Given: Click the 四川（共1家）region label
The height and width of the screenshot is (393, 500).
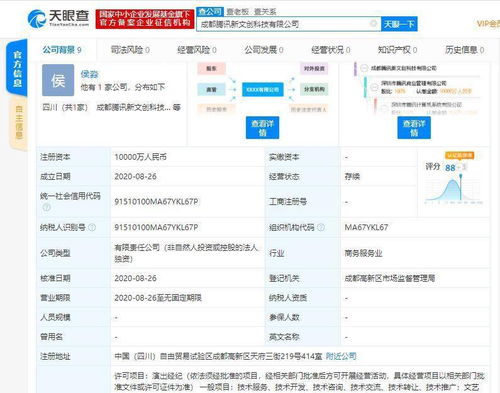Looking at the screenshot, I should click(x=65, y=107).
